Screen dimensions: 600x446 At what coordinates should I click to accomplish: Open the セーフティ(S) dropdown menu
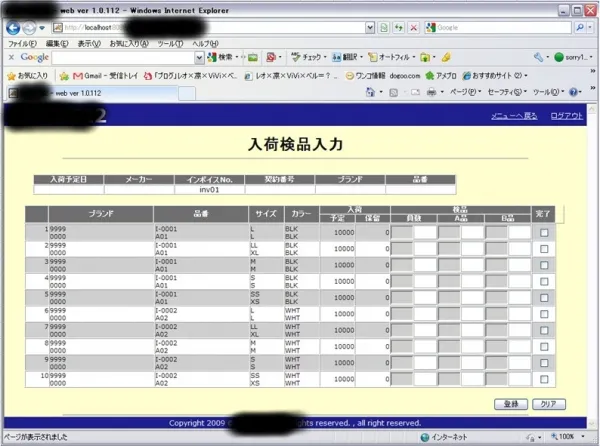coord(507,92)
